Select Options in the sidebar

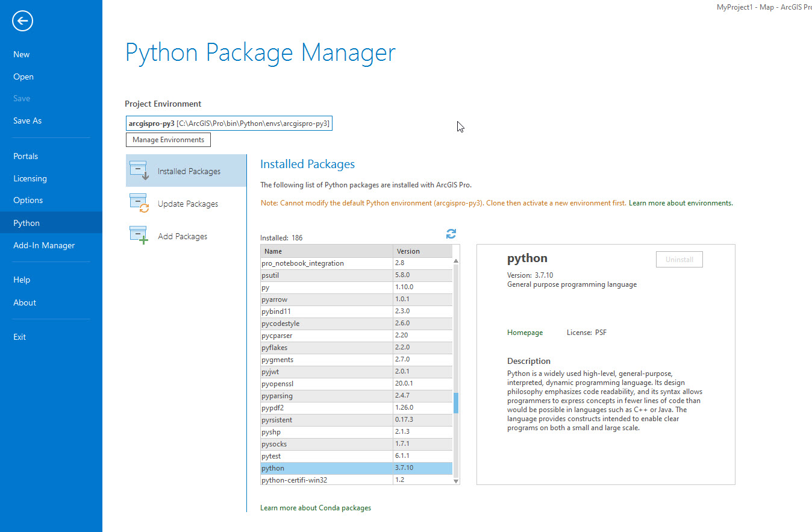point(28,200)
